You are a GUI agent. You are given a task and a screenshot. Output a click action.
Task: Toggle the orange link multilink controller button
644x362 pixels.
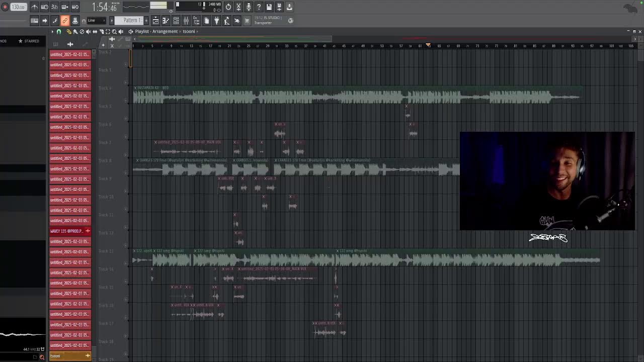pos(65,21)
